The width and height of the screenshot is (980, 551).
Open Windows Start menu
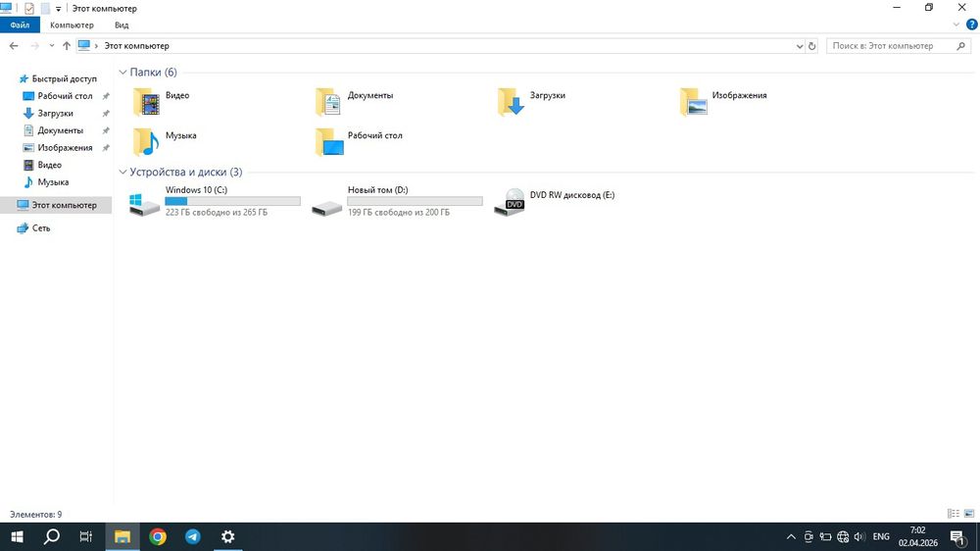coord(17,536)
